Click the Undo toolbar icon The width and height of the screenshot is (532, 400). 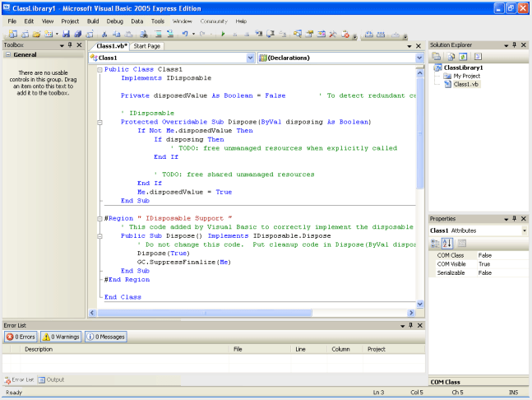point(185,35)
